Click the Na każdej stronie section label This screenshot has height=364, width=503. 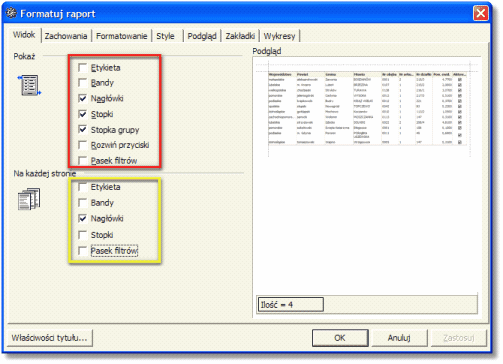45,173
